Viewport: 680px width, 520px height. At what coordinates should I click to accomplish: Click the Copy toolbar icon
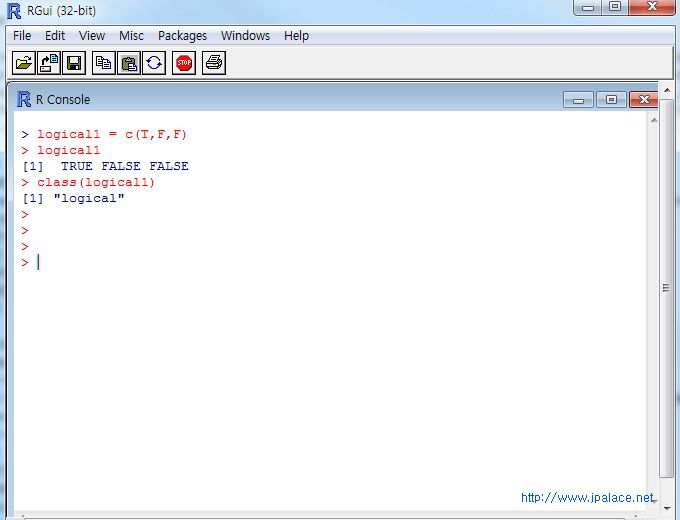(104, 63)
